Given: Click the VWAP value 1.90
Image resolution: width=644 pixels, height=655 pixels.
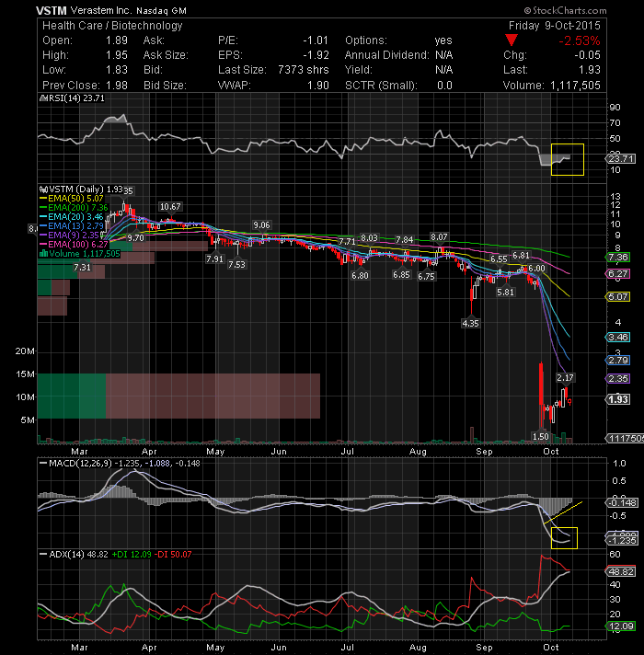Looking at the screenshot, I should (x=318, y=86).
